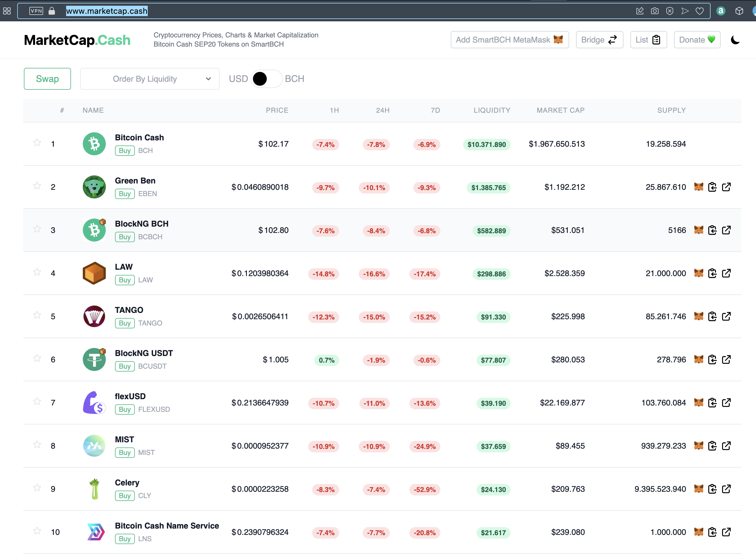Click the Bitcoin Cash coin logo
This screenshot has height=555, width=756.
tap(94, 144)
